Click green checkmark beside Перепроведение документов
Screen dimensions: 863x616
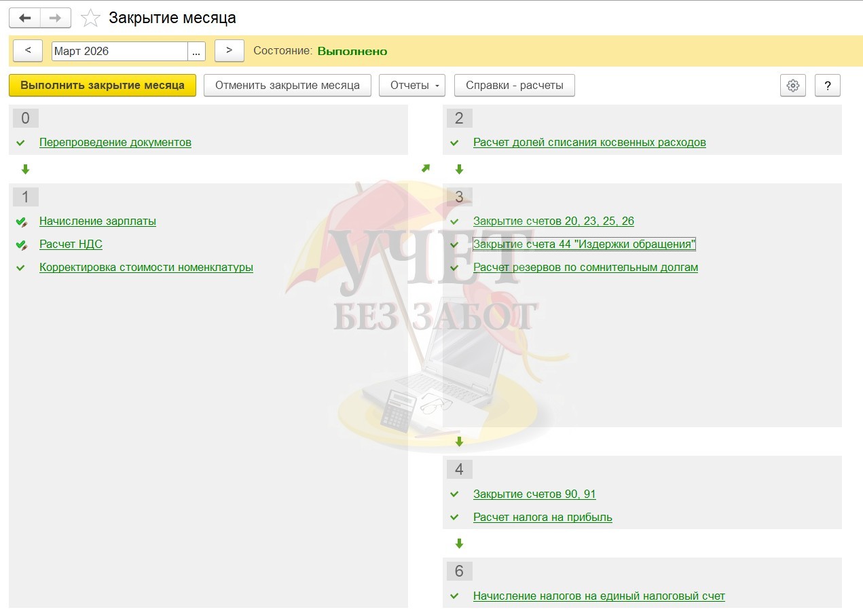(x=20, y=143)
